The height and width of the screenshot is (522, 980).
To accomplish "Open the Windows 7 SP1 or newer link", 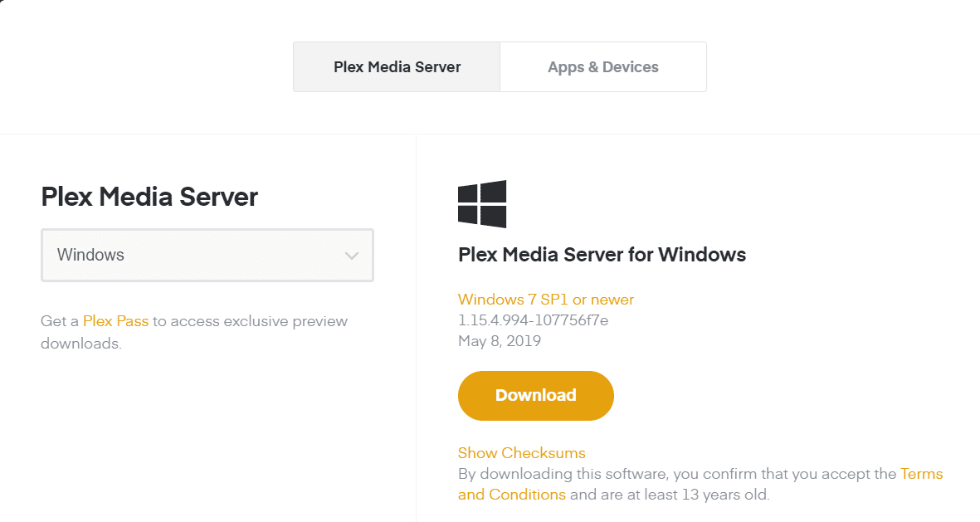I will coord(545,299).
